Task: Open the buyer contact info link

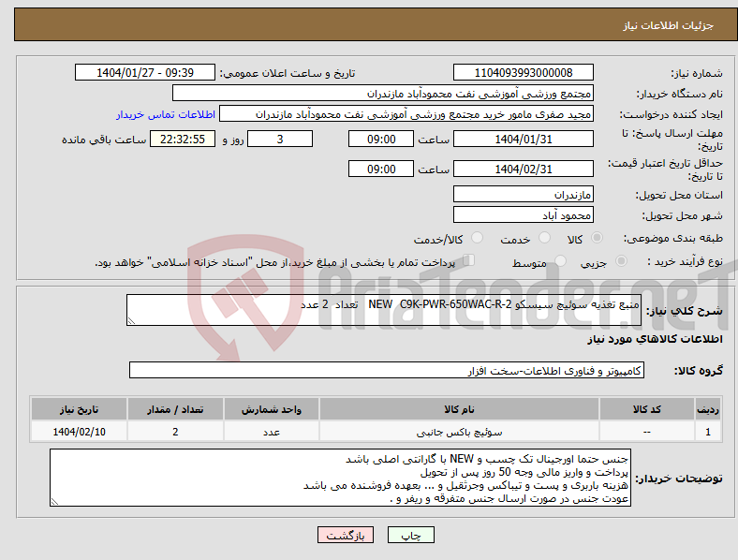Action: pyautogui.click(x=166, y=114)
